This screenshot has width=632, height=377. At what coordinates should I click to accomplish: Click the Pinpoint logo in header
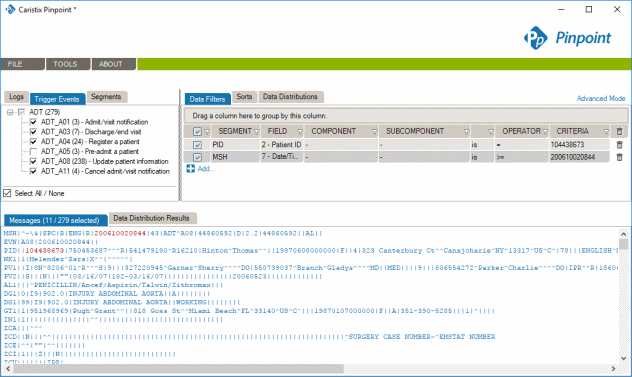pos(567,38)
